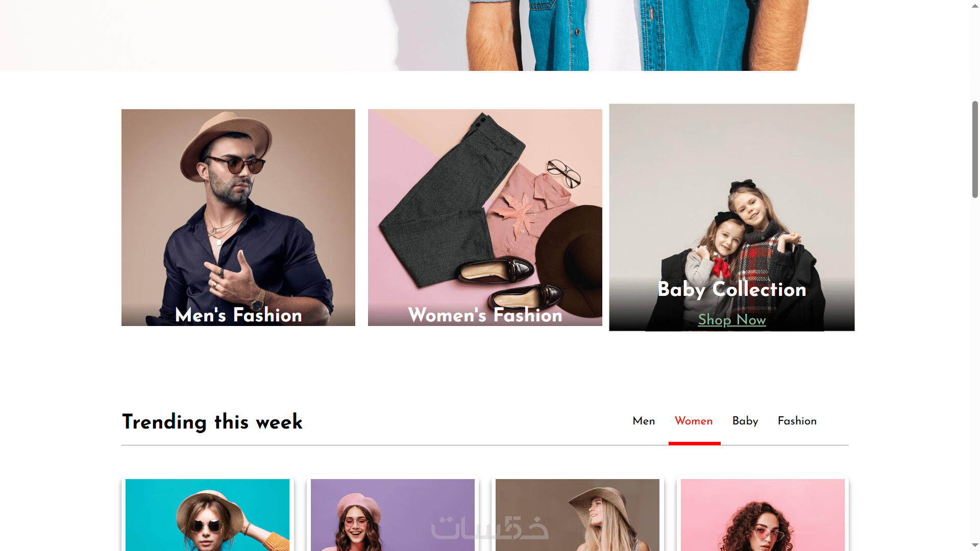Viewport: 980px width, 551px height.
Task: Open the Men's Fashion category card
Action: (x=238, y=217)
